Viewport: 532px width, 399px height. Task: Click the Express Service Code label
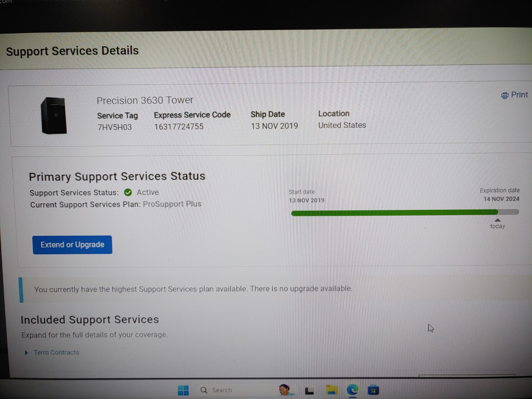tap(192, 115)
